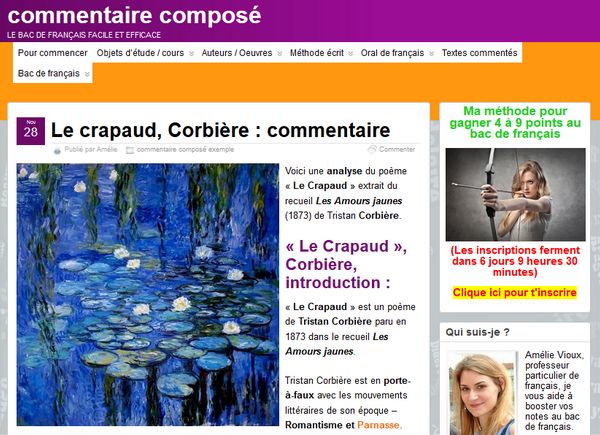Click the speech bubble icon next to Commenter

pyautogui.click(x=372, y=149)
